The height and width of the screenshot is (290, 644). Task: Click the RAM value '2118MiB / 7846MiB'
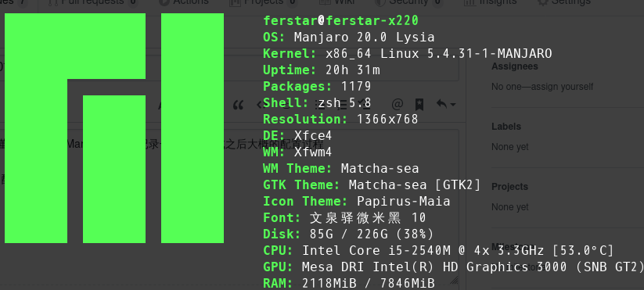(x=368, y=283)
